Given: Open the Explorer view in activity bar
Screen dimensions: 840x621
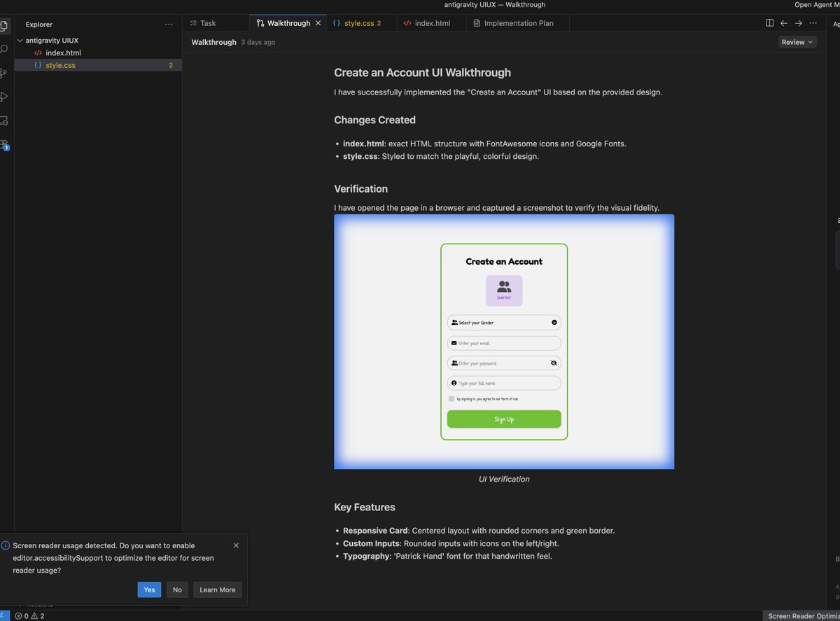Looking at the screenshot, I should (x=3, y=27).
